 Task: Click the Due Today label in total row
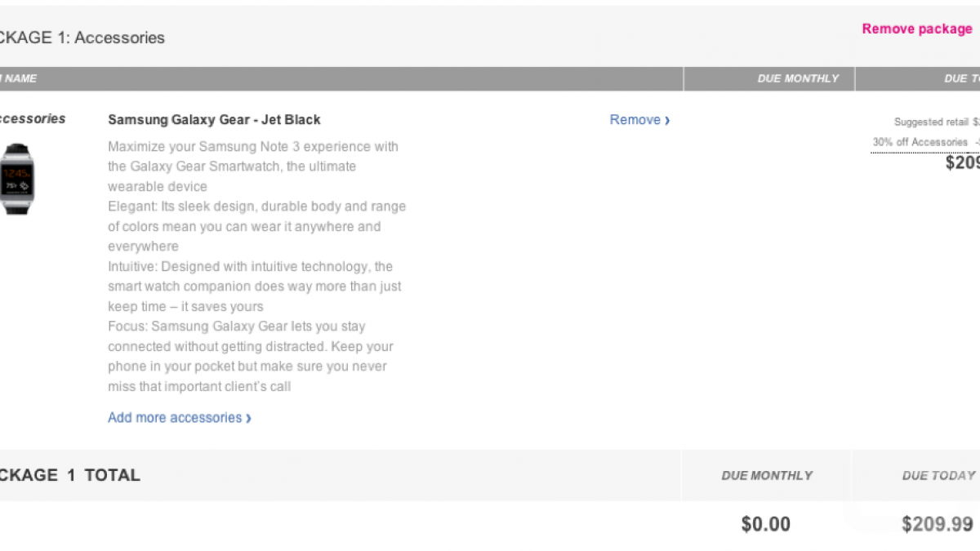coord(938,475)
